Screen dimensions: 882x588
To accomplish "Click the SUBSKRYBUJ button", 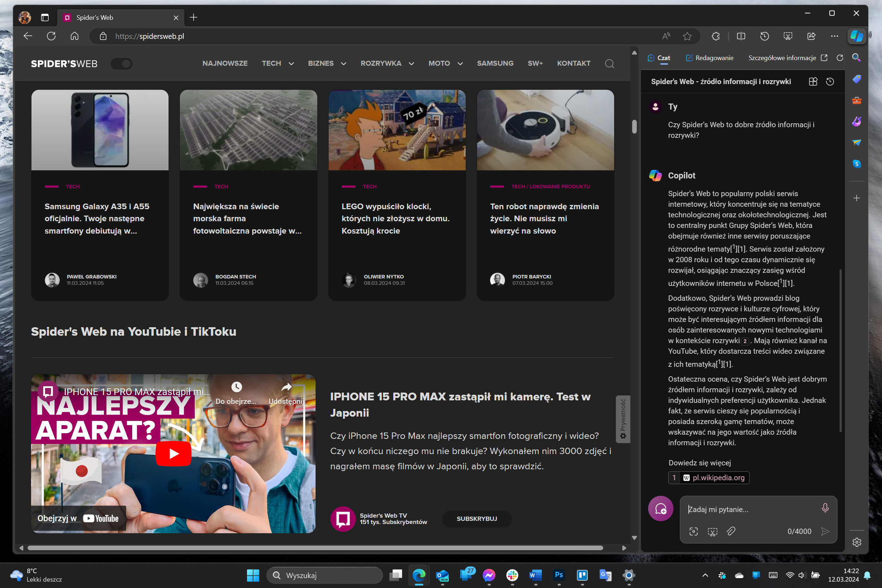I will pyautogui.click(x=477, y=519).
